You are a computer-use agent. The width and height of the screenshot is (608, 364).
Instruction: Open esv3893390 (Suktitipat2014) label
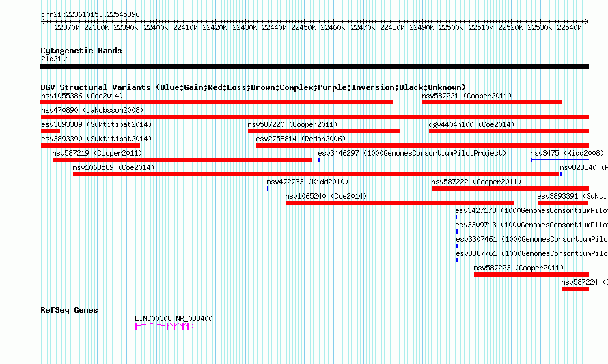96,139
